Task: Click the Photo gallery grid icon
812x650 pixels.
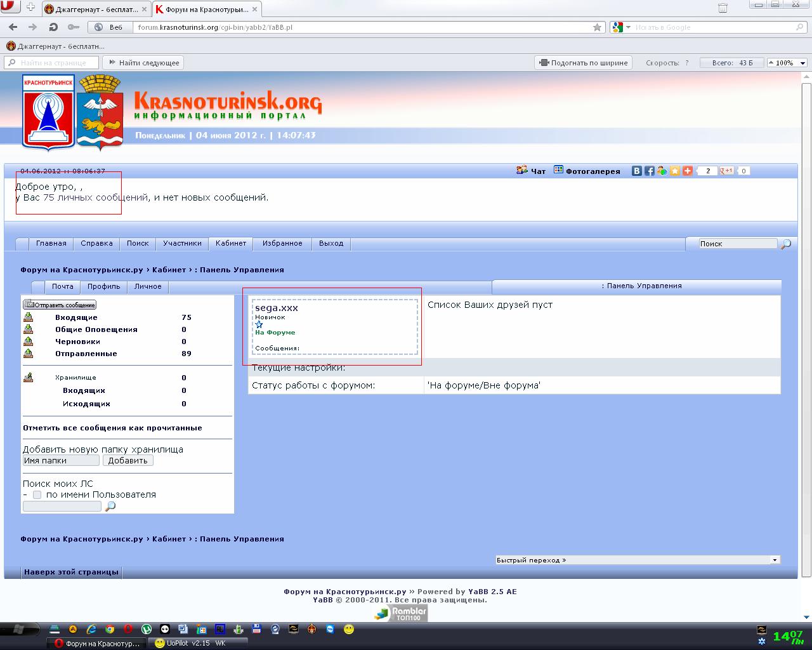Action: tap(558, 170)
